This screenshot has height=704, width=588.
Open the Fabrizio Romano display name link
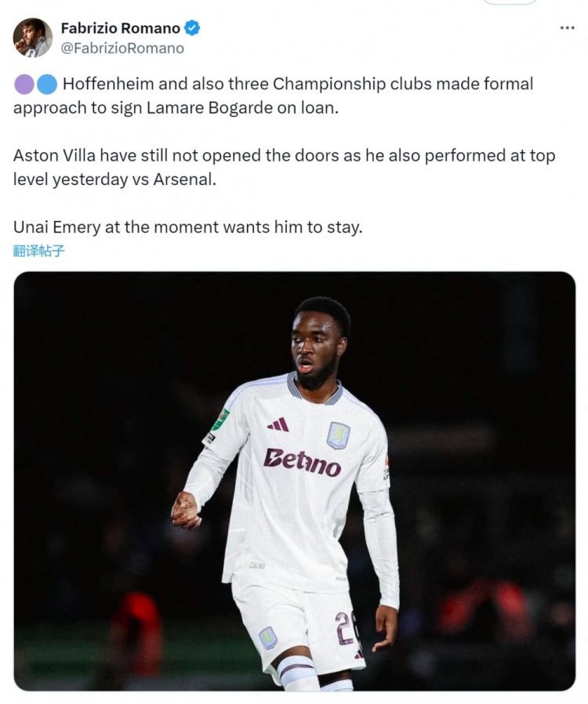click(x=120, y=28)
